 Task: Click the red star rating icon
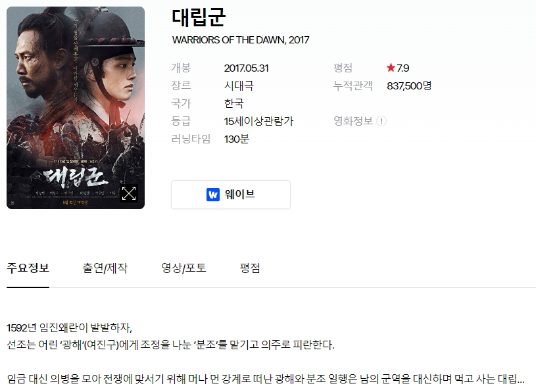coord(391,68)
